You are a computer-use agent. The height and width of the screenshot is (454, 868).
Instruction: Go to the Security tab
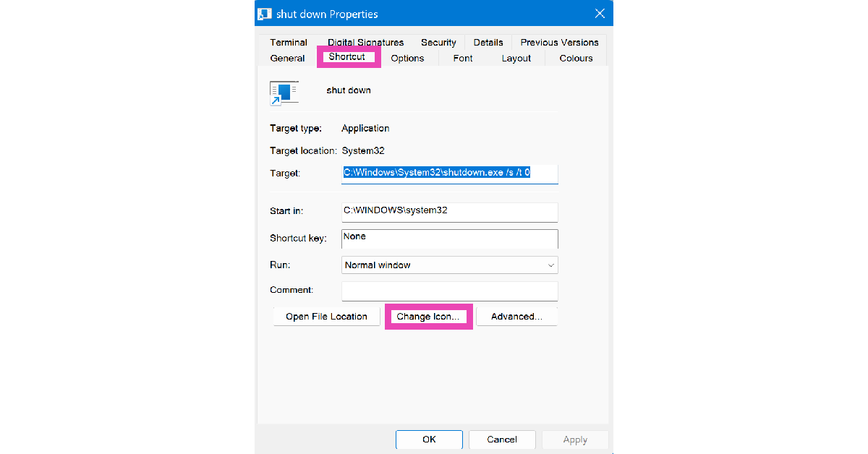438,43
